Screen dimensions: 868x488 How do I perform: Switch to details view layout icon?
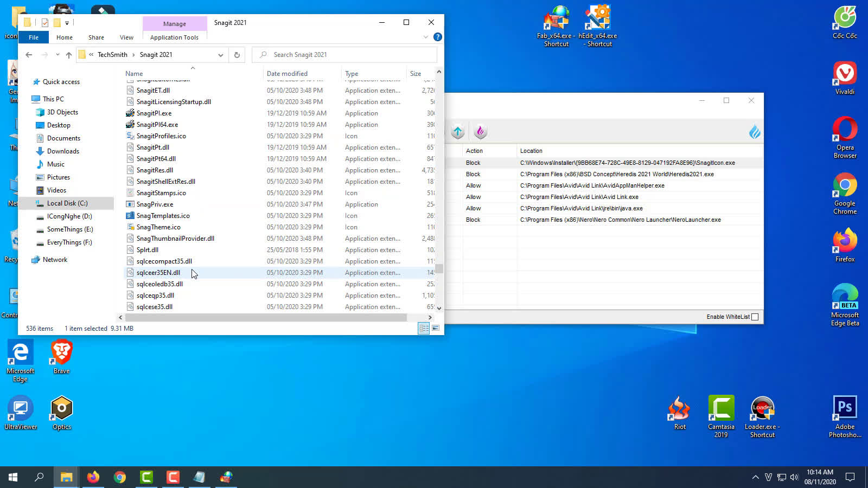click(x=424, y=328)
